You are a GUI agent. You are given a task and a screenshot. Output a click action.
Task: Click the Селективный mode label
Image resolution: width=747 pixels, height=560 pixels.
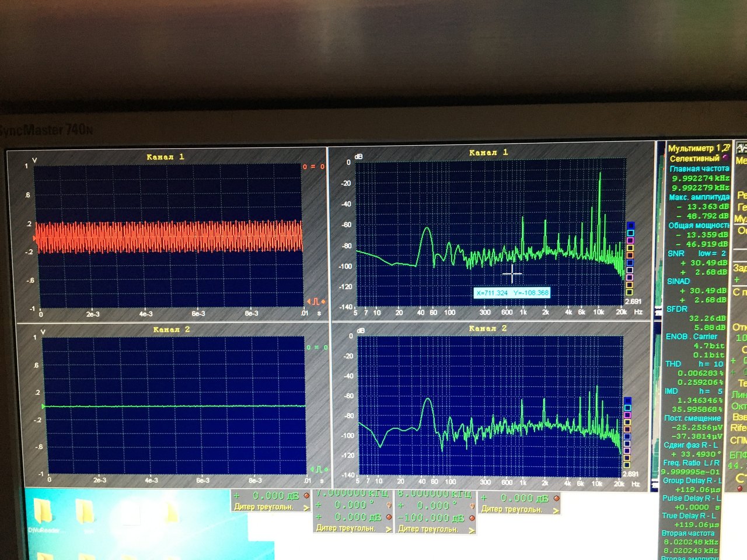point(694,158)
